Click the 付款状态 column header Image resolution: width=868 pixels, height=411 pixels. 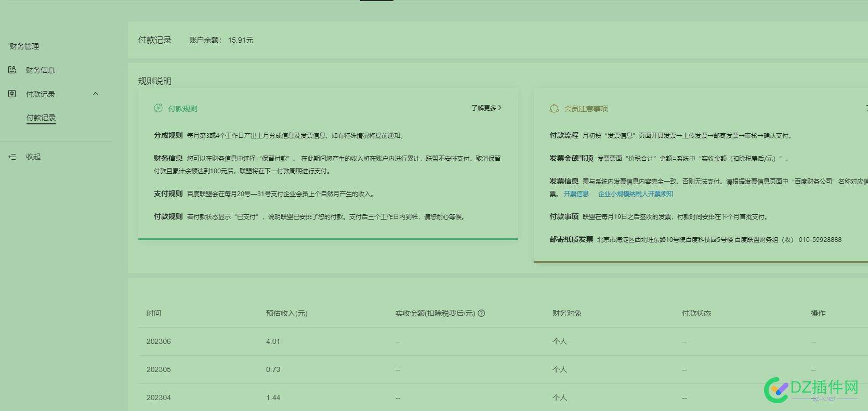[x=696, y=313]
